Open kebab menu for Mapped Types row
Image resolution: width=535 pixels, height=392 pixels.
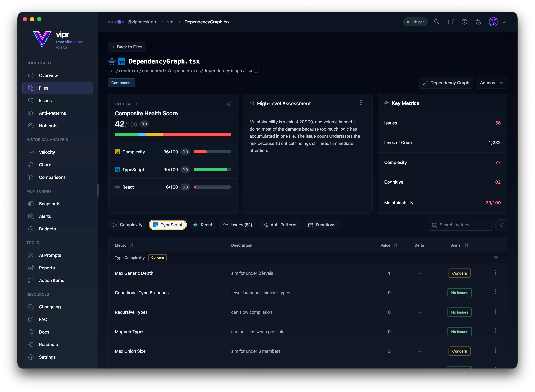(495, 331)
